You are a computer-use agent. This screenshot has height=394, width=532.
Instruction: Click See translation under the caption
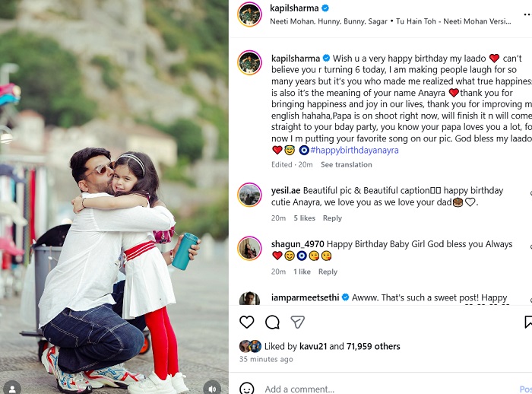tap(346, 165)
